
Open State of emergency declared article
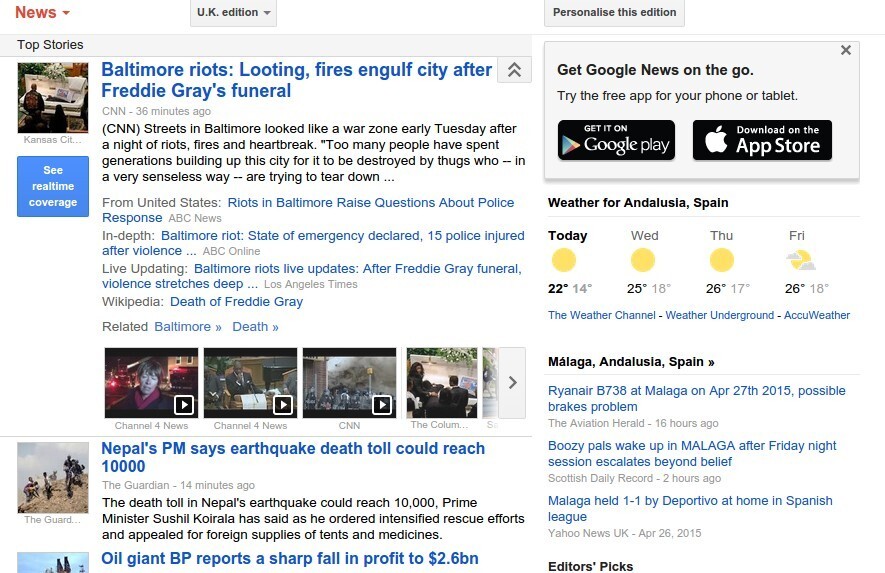coord(313,243)
